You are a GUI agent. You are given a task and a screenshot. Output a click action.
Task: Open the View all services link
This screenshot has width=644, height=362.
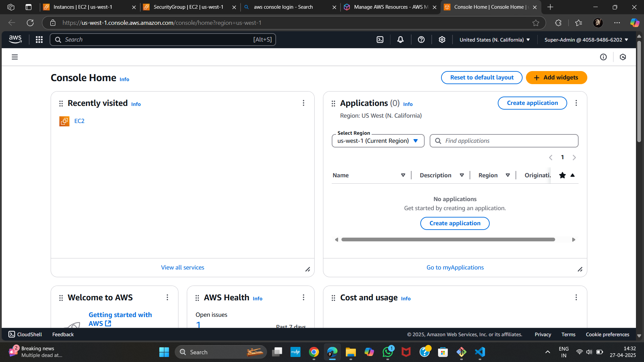(182, 267)
